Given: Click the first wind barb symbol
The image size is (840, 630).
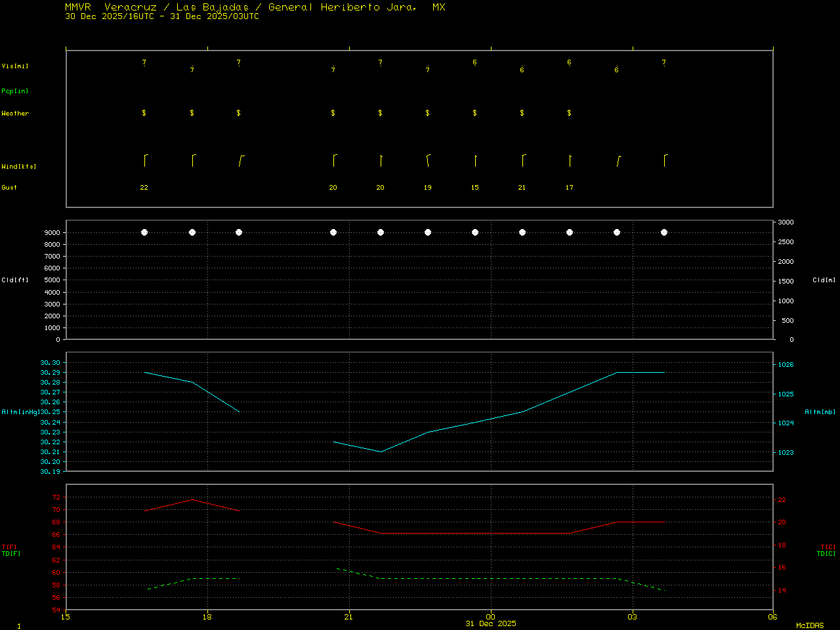Looking at the screenshot, I should coord(145,160).
